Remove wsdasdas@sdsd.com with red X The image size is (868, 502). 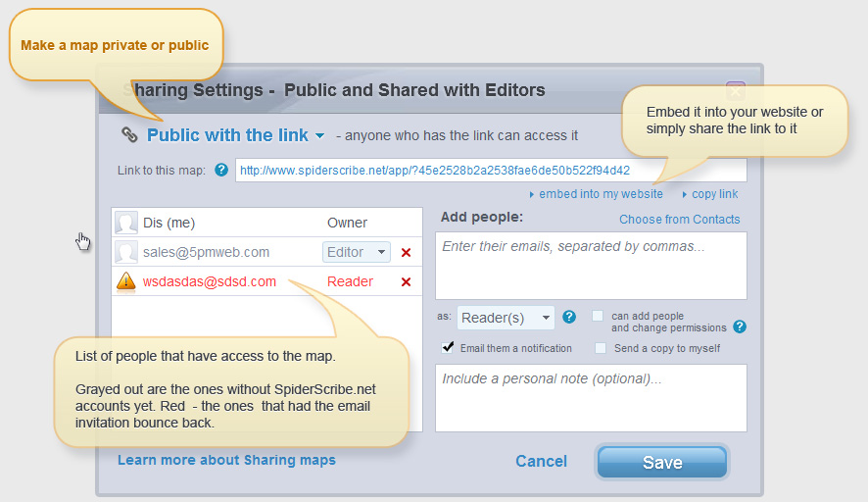tap(406, 282)
